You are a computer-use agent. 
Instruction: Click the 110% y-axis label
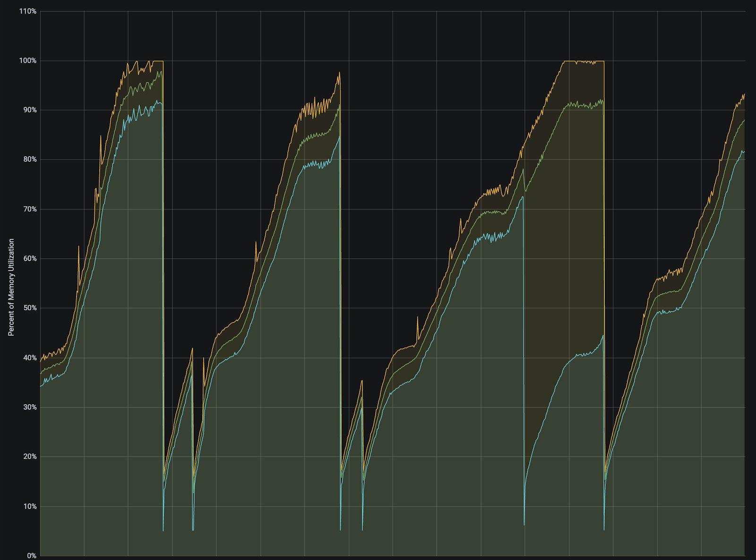[28, 11]
